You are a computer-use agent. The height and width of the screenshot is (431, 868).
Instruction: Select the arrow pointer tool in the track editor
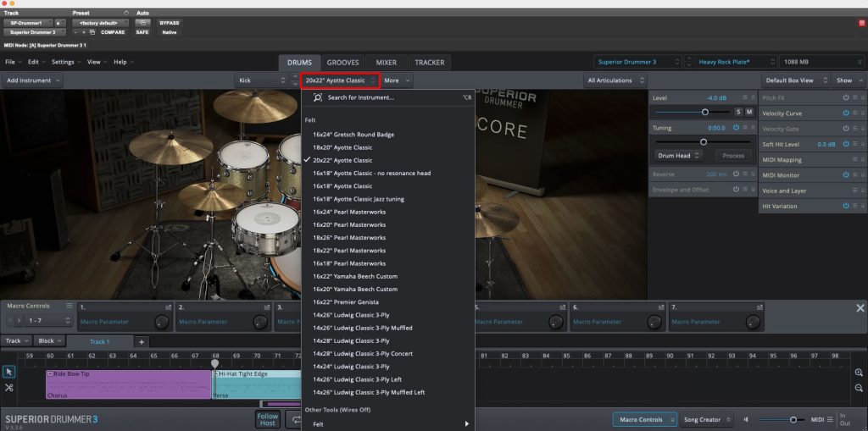(9, 372)
